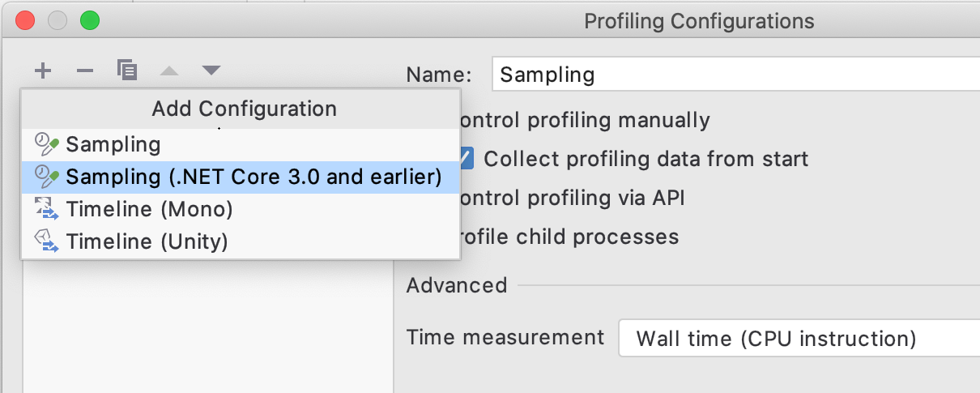Choose Sampling from the Add Configuration list

pyautogui.click(x=113, y=145)
